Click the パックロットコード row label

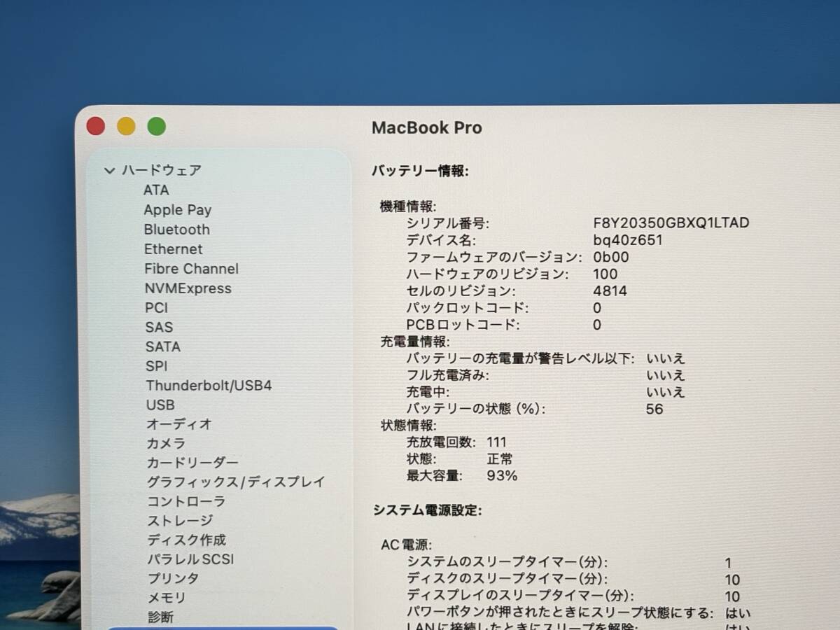(468, 308)
